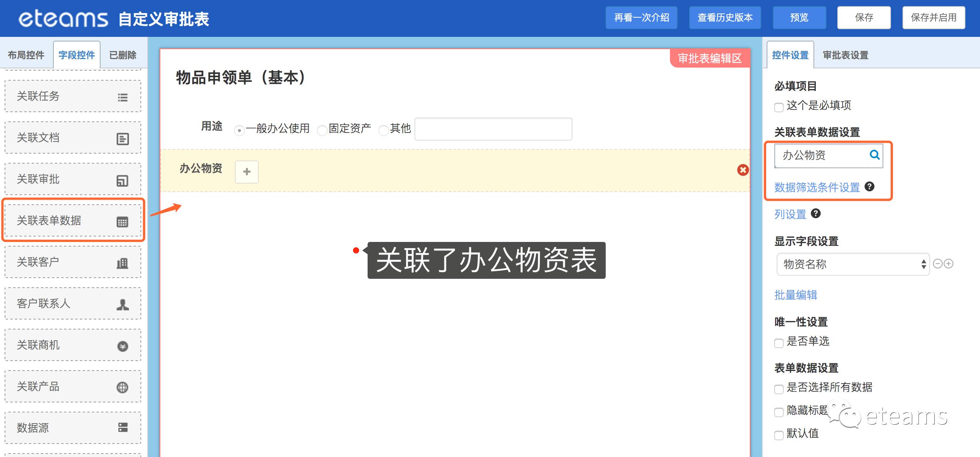
Task: Click the search icon in 办公物资 field
Action: point(874,155)
